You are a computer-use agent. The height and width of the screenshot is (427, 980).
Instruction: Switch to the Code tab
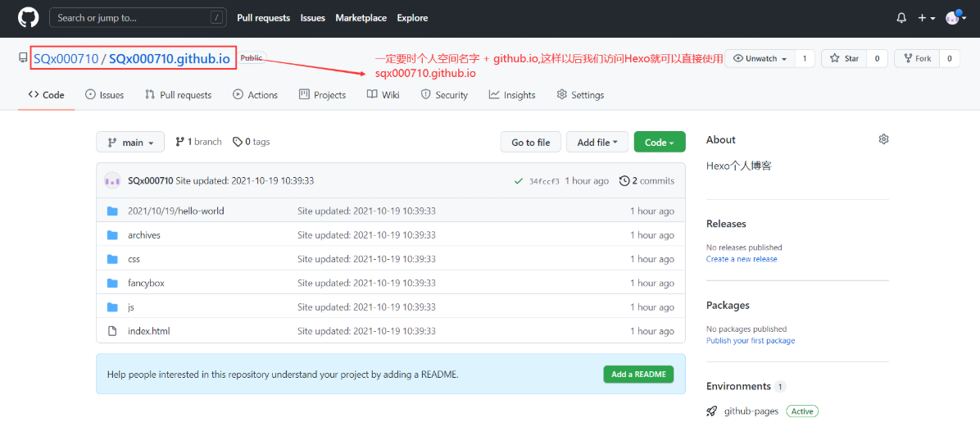pos(46,95)
